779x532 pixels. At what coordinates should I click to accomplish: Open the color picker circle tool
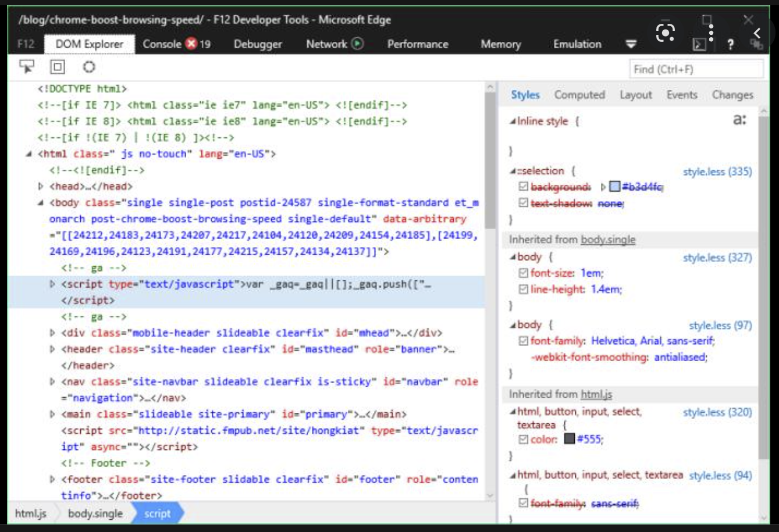pyautogui.click(x=88, y=67)
